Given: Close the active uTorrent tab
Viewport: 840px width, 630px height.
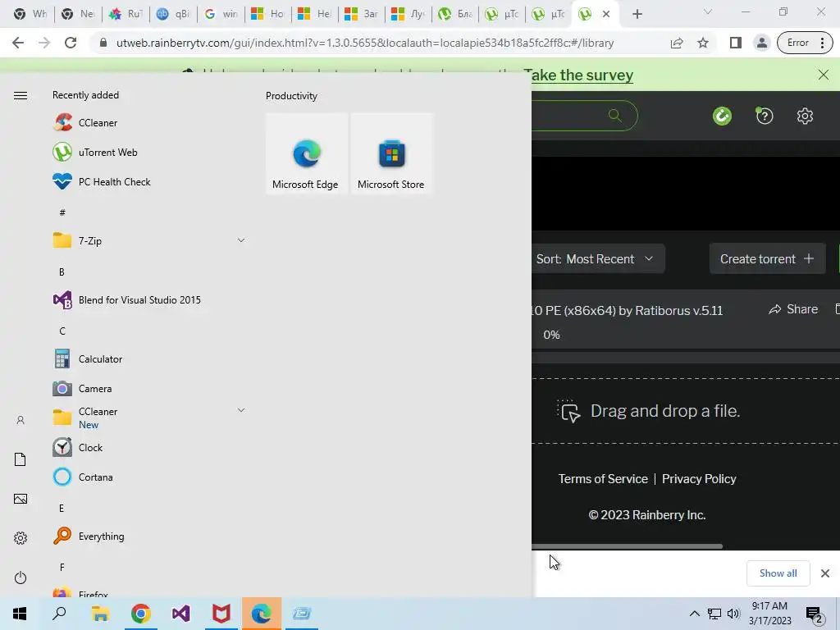Looking at the screenshot, I should 606,14.
